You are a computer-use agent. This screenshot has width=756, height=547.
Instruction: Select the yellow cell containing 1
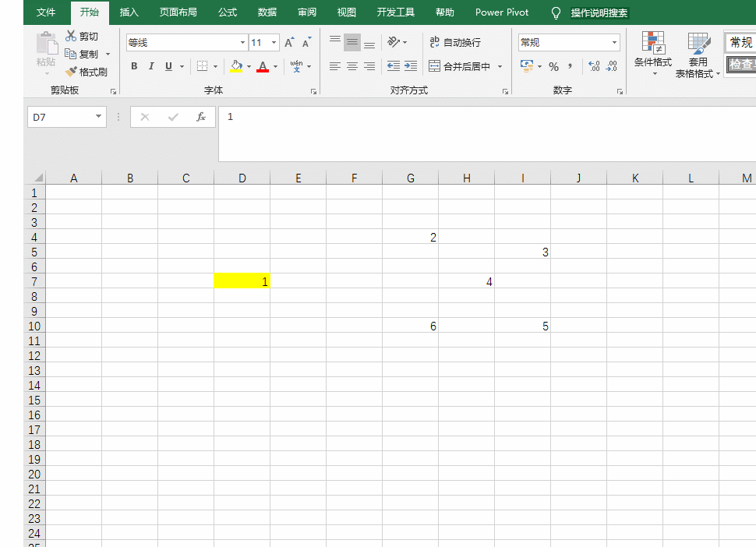point(242,281)
